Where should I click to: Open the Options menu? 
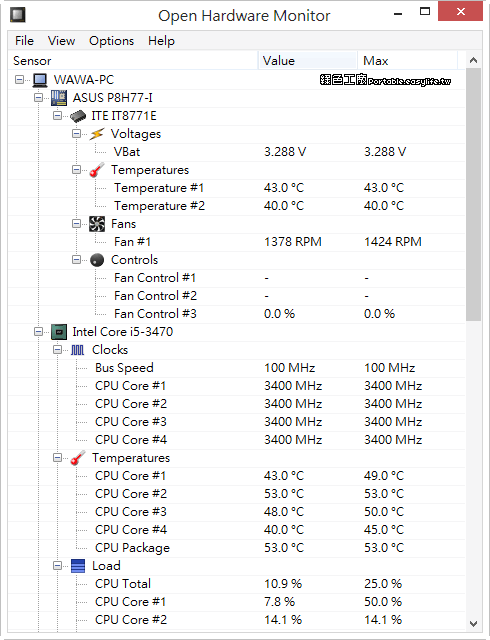tap(111, 41)
